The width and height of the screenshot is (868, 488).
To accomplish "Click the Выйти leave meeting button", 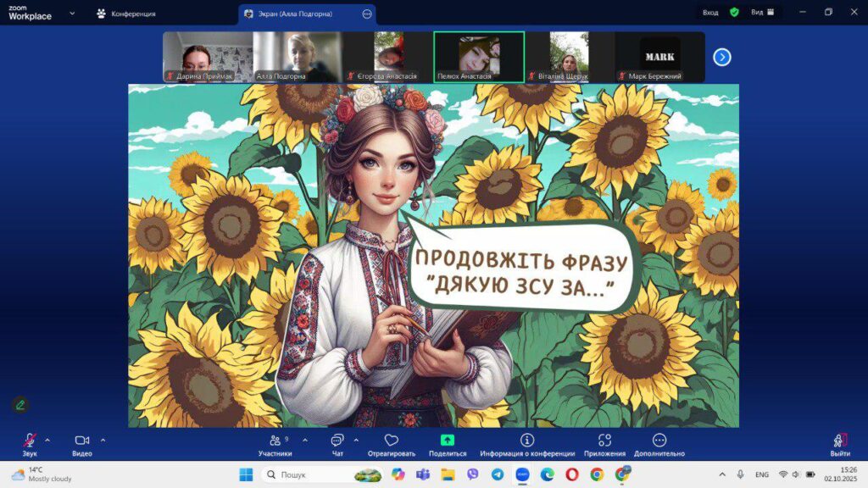I will click(x=840, y=441).
